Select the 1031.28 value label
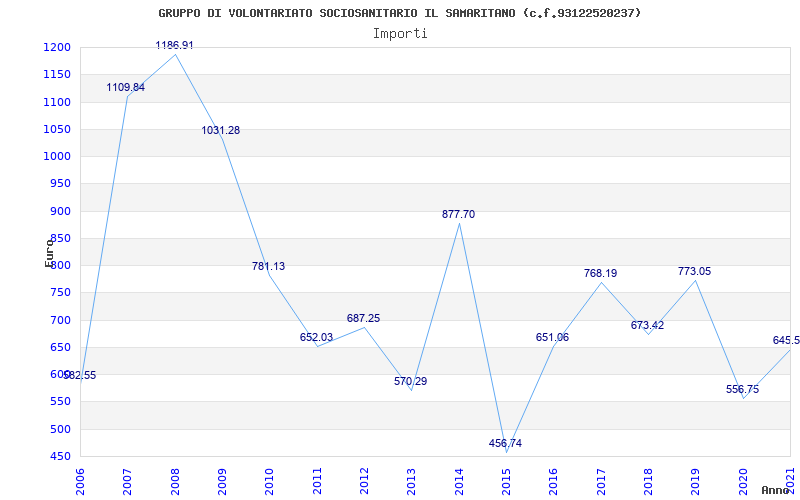Viewport: 800px width, 500px height. coord(221,131)
